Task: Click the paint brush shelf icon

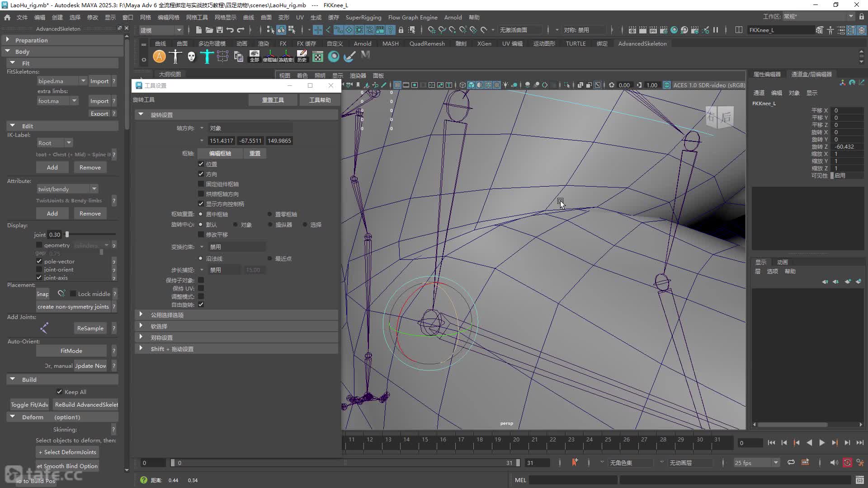Action: [349, 56]
